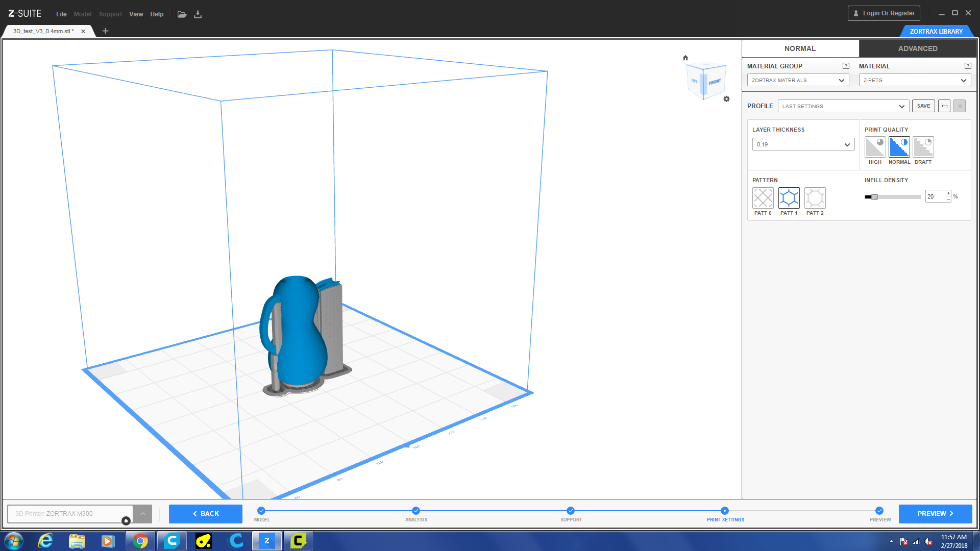The image size is (980, 551).
Task: Click infill density value field
Action: click(935, 196)
